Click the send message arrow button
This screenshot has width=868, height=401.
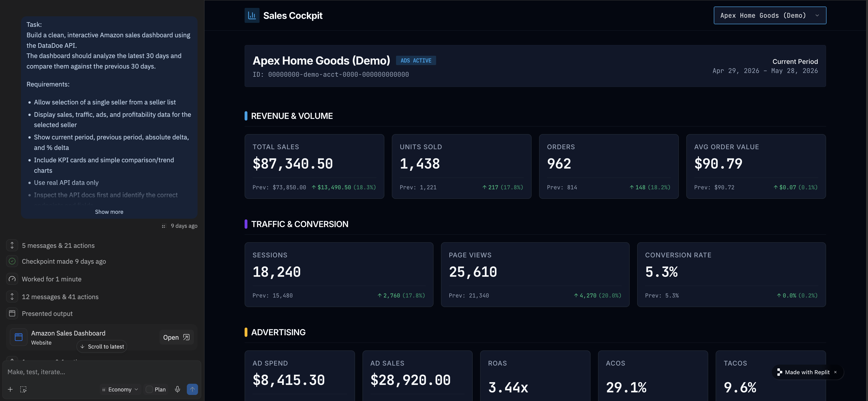[192, 389]
